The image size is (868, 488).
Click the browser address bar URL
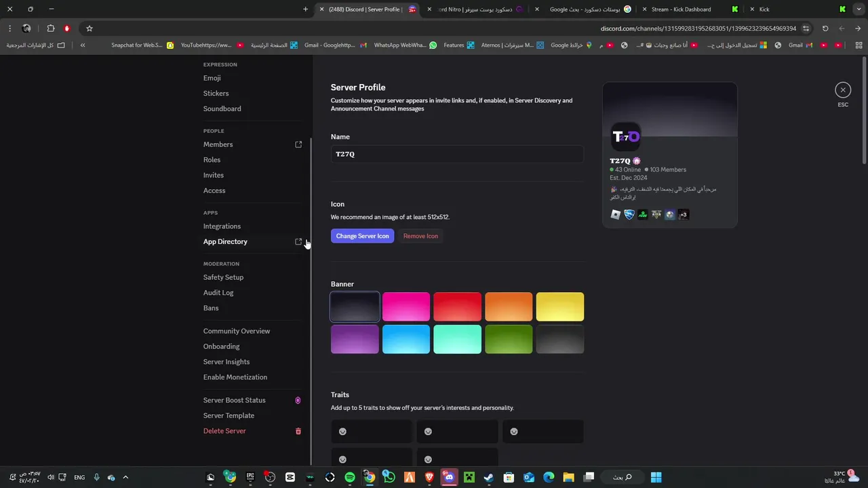pos(698,28)
